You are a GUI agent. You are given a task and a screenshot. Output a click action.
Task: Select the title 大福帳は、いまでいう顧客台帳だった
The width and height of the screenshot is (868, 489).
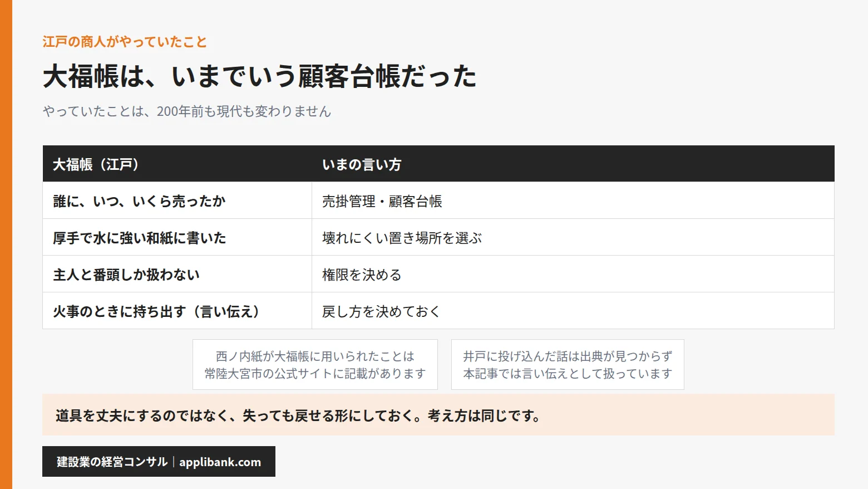click(259, 76)
